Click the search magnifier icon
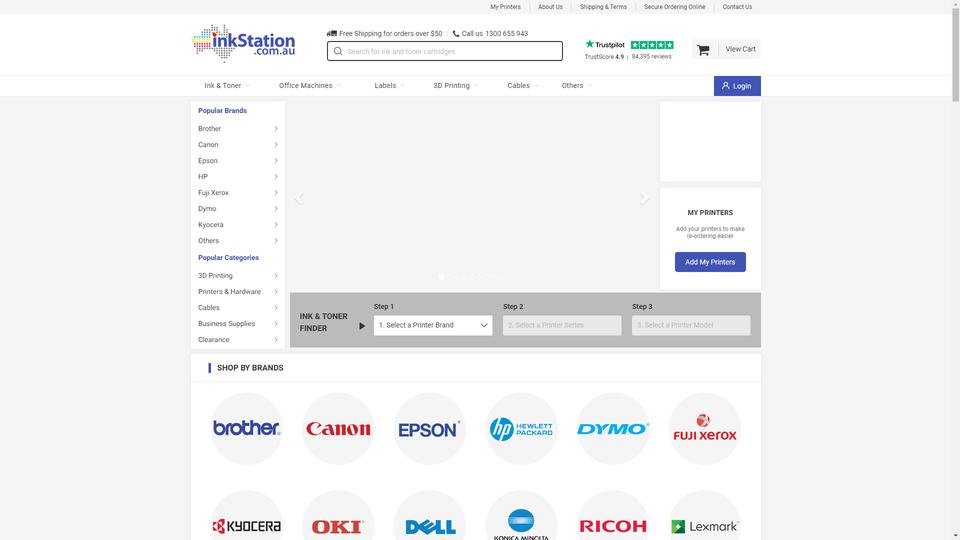960x540 pixels. click(338, 51)
